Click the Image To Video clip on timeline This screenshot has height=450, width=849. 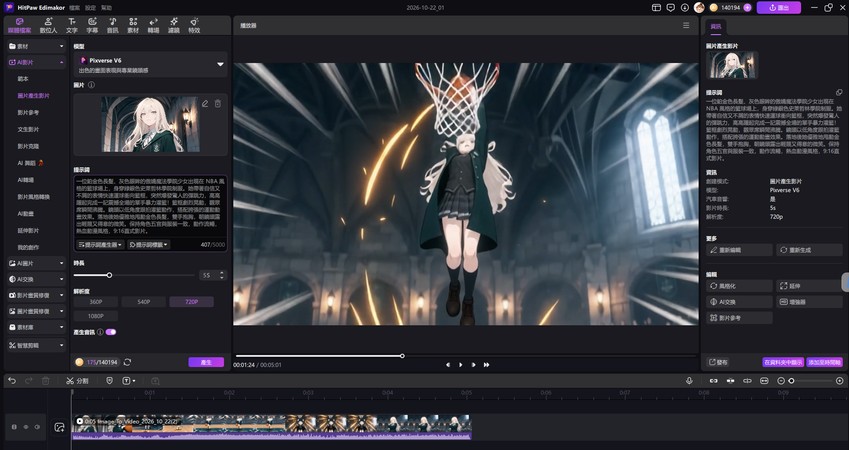(271, 427)
